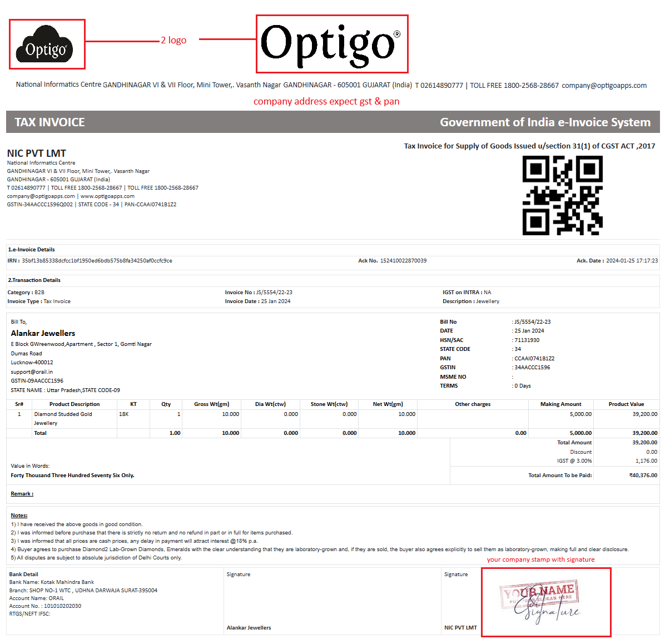Click the red '2 logo' annotation

click(173, 40)
